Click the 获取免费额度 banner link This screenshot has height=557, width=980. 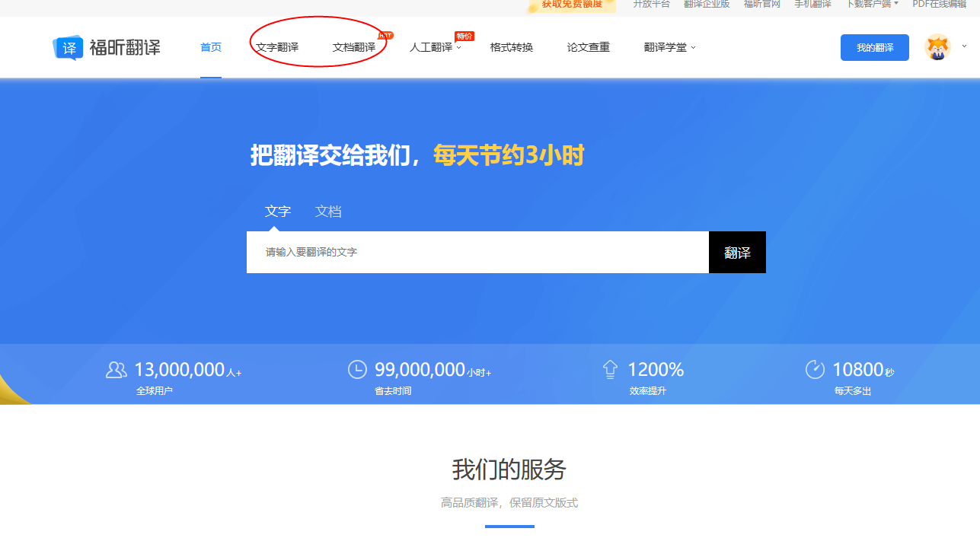[572, 5]
